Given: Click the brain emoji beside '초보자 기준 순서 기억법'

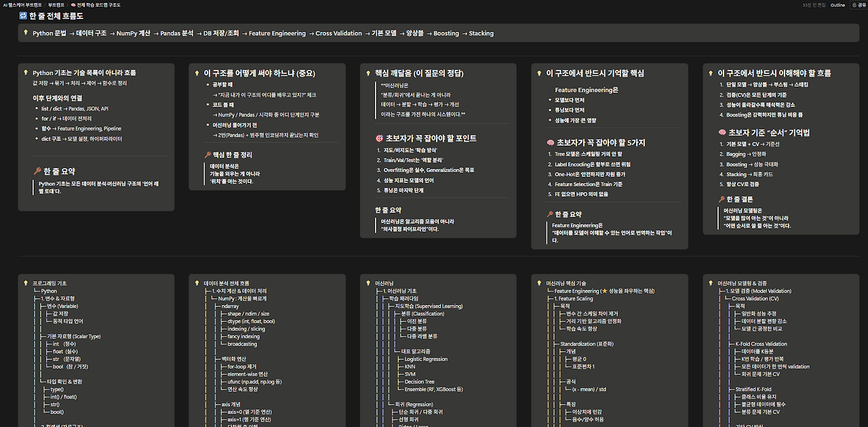Looking at the screenshot, I should (722, 133).
